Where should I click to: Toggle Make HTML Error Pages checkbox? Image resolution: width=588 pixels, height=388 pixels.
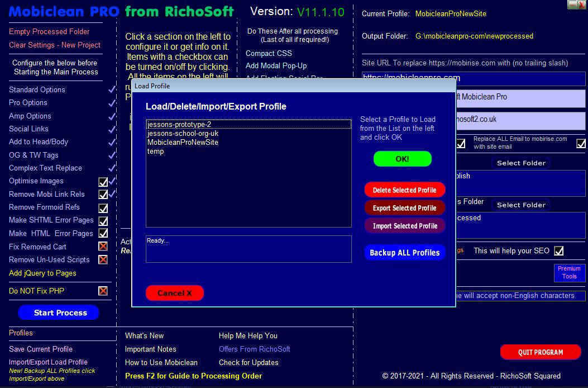click(103, 233)
